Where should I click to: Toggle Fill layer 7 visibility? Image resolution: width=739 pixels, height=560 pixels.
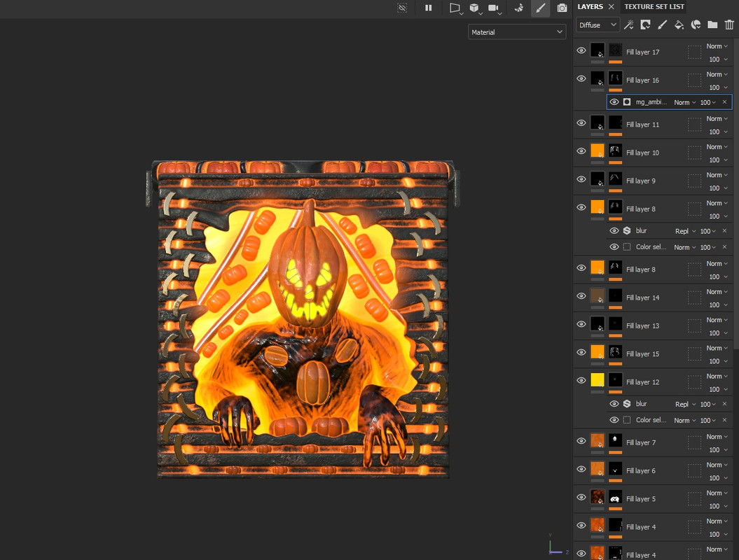[581, 441]
